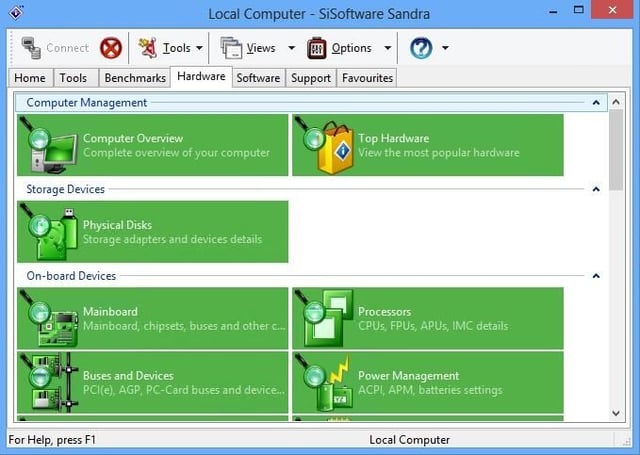Image resolution: width=640 pixels, height=455 pixels.
Task: Click the Computer Management section heading
Action: click(87, 102)
